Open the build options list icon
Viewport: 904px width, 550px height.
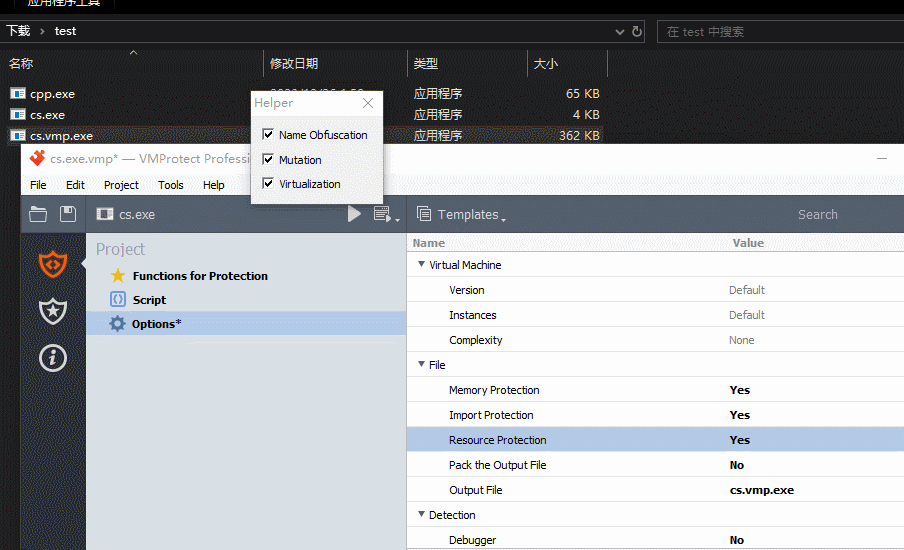pos(386,214)
